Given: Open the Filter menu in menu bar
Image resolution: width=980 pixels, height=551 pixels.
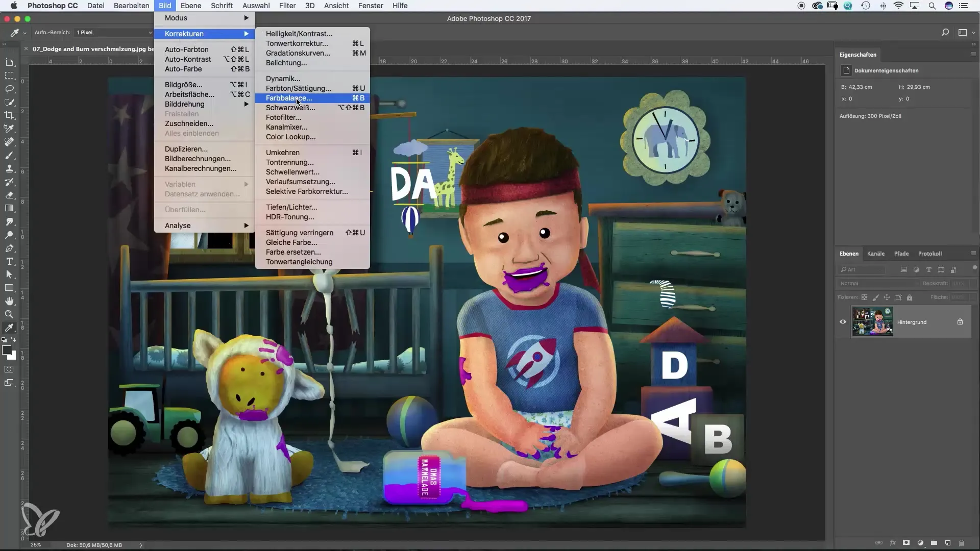Looking at the screenshot, I should point(287,6).
